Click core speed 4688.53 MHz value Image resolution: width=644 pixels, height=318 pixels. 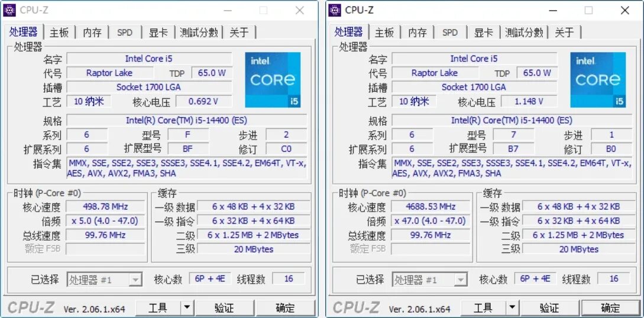tap(431, 206)
